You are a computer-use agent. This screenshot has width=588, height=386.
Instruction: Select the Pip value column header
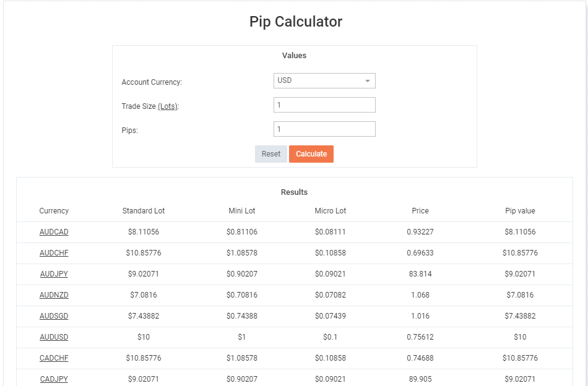tap(520, 211)
